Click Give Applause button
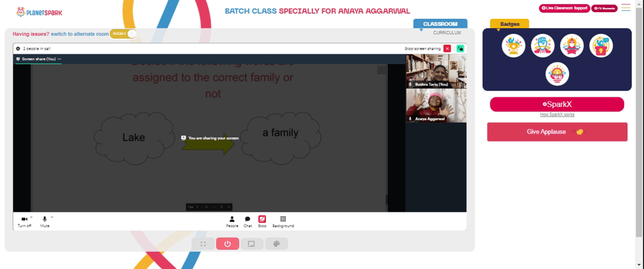Viewport: 644px width, 269px height. click(x=557, y=132)
